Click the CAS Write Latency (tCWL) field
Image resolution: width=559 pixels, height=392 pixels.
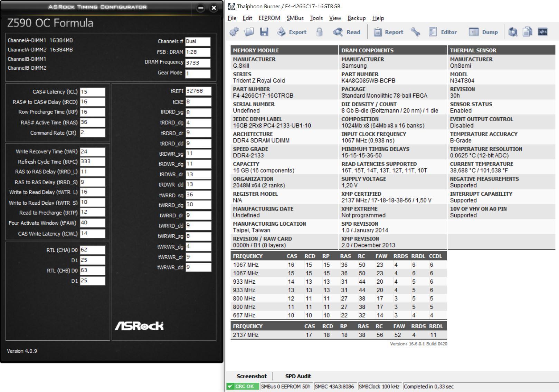click(x=93, y=234)
